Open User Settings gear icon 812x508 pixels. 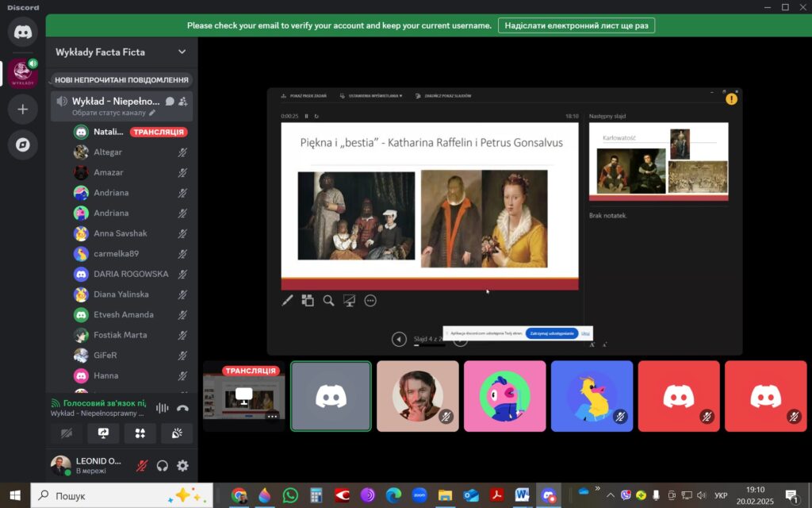coord(182,466)
